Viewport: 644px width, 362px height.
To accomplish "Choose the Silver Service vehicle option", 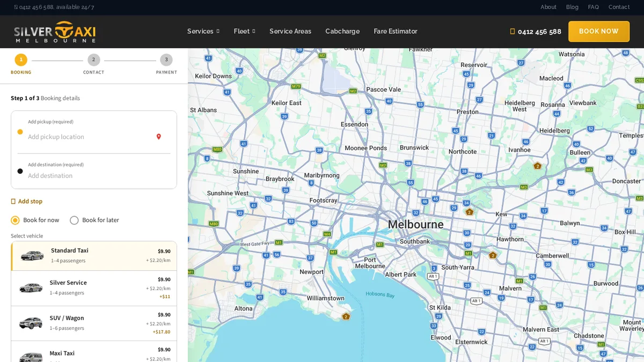I will pyautogui.click(x=94, y=288).
